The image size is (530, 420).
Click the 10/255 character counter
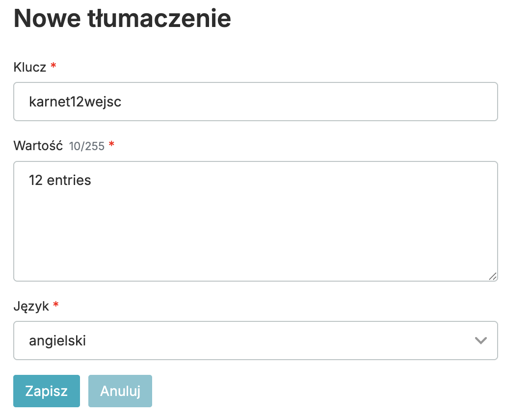pos(87,146)
